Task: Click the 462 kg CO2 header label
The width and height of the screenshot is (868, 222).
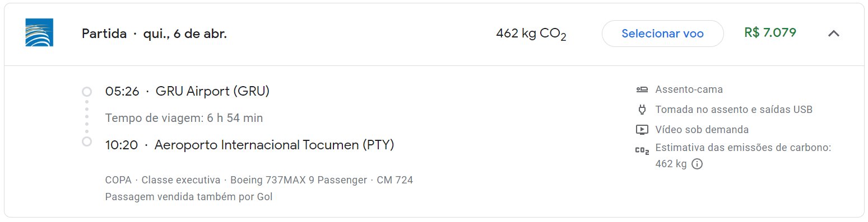Action: [x=531, y=34]
